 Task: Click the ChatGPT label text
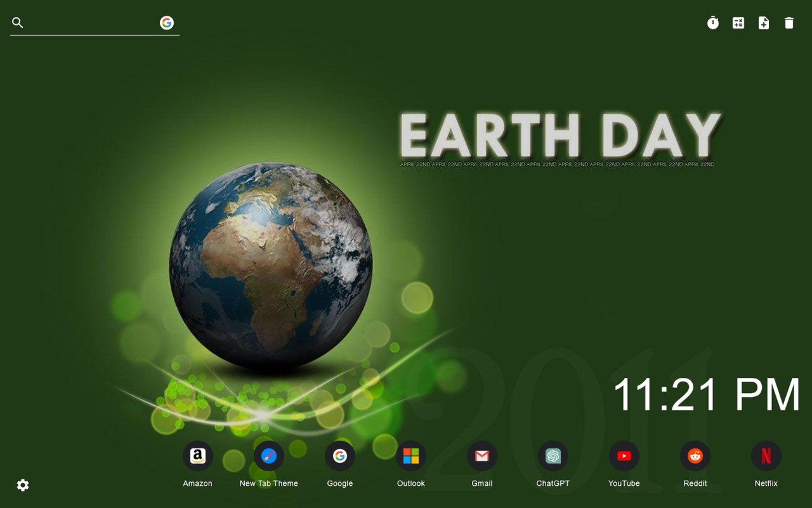point(553,483)
